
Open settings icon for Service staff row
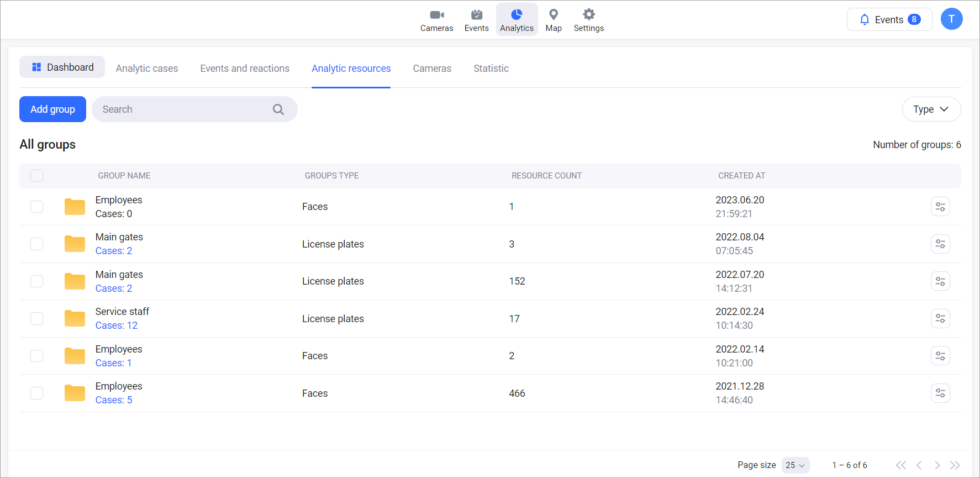940,319
